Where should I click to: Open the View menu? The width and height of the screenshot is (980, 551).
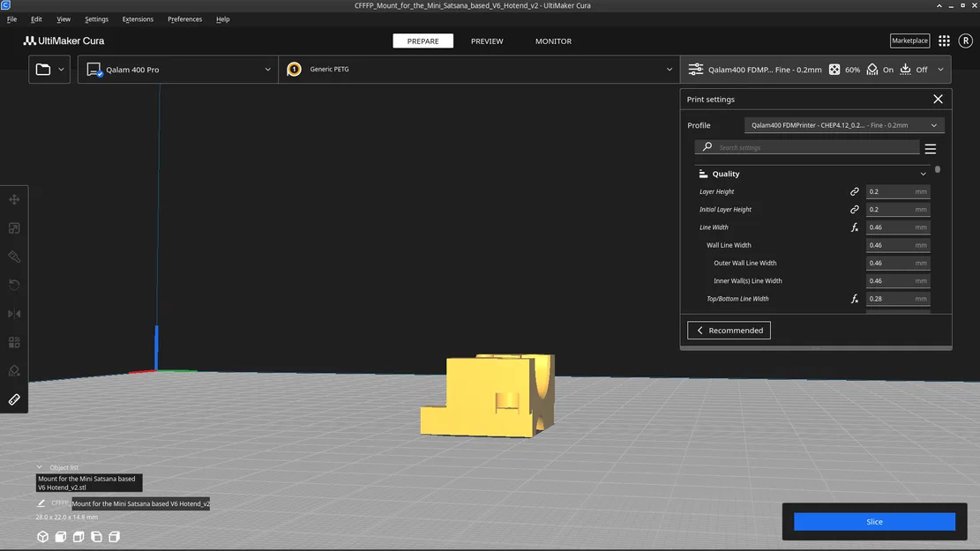coord(64,19)
